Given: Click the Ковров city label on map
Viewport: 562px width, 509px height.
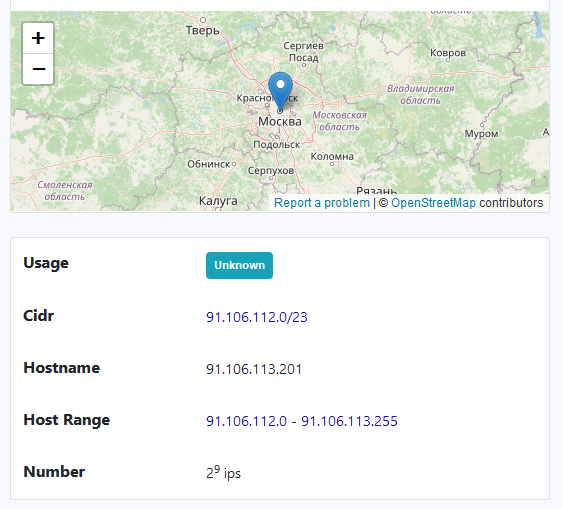Looking at the screenshot, I should tap(448, 53).
